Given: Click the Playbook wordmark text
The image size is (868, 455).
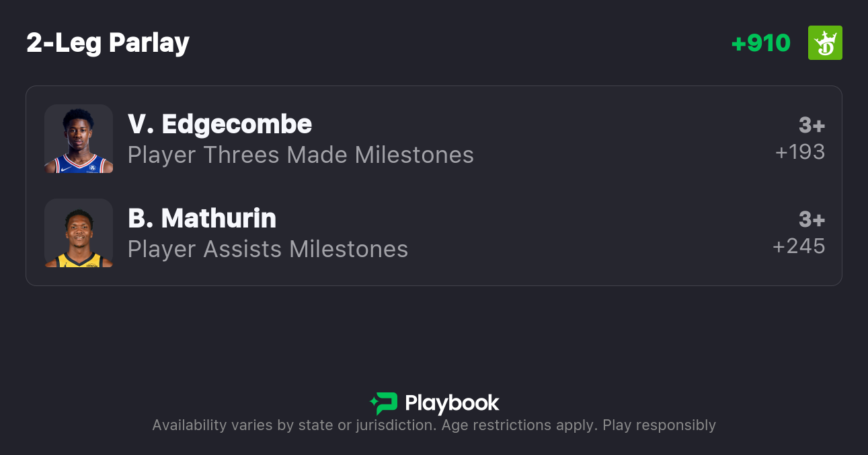Looking at the screenshot, I should tap(452, 403).
